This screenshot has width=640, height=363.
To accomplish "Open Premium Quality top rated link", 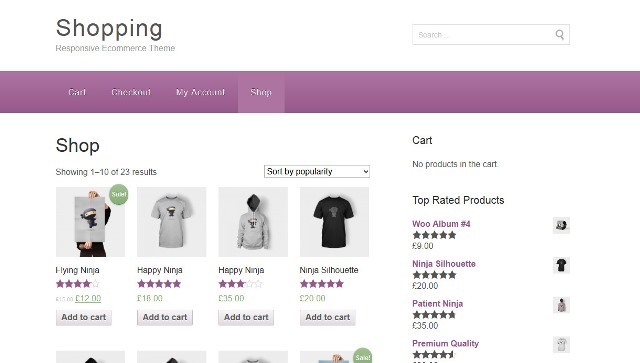I will point(445,343).
